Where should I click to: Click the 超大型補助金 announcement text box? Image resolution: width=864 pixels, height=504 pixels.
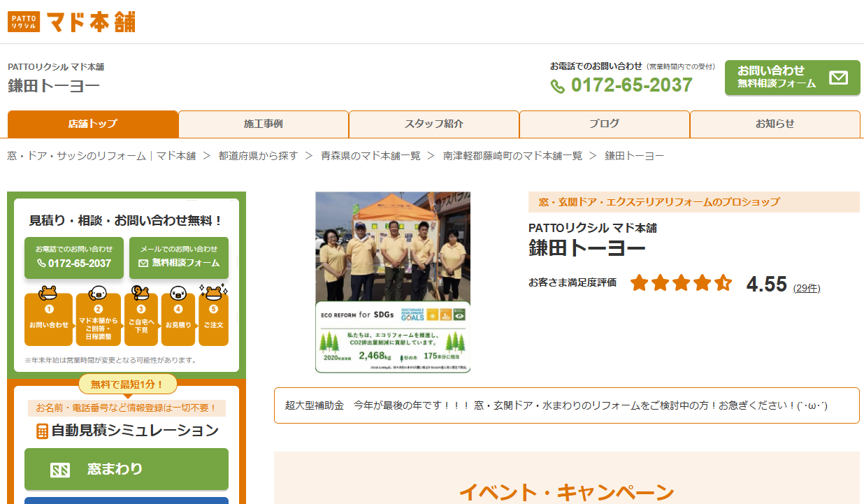[567, 405]
